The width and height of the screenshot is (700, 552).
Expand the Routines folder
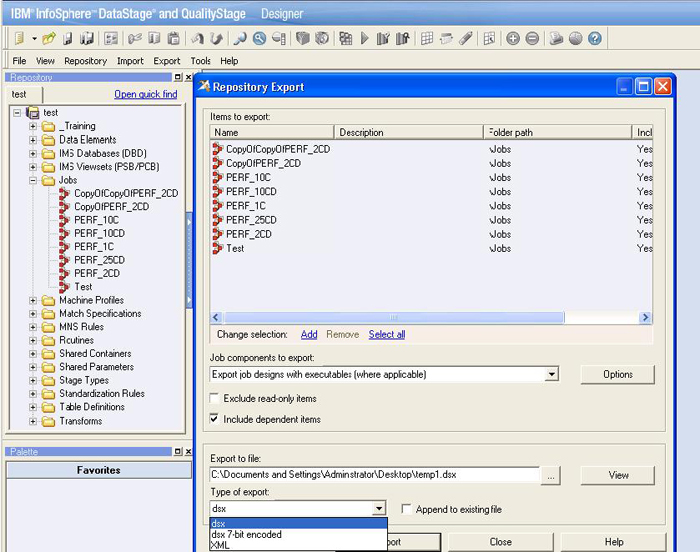[33, 340]
